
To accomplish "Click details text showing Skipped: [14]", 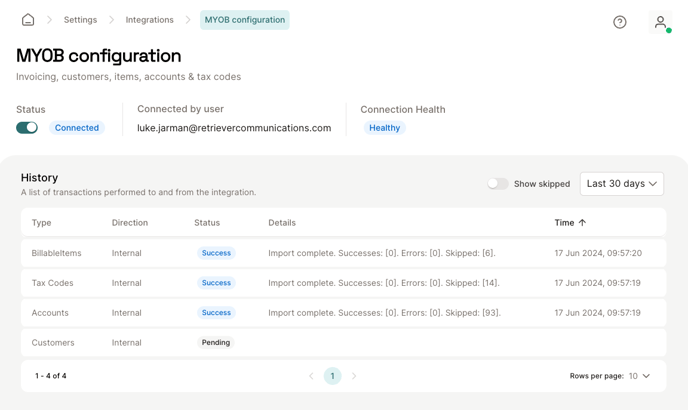I will click(x=384, y=283).
